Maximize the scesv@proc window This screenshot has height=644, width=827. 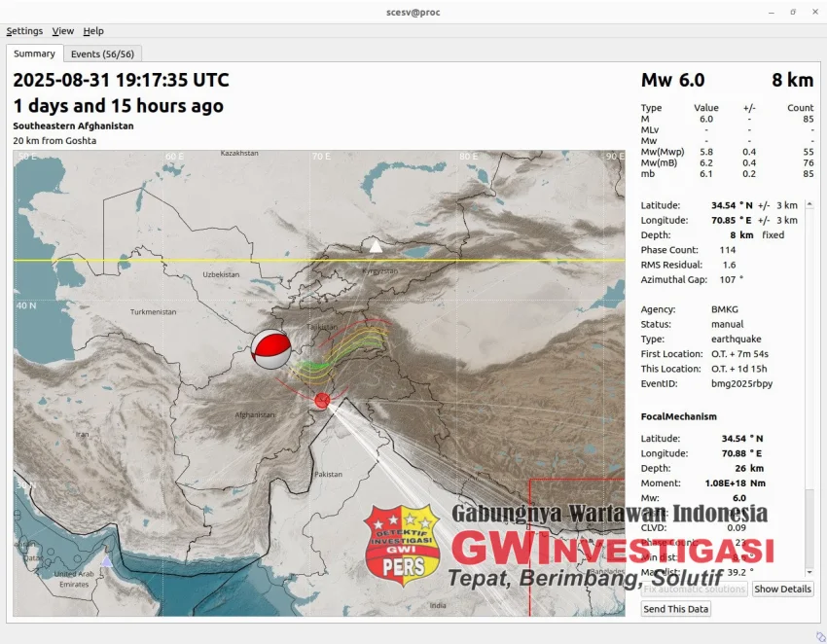point(793,12)
